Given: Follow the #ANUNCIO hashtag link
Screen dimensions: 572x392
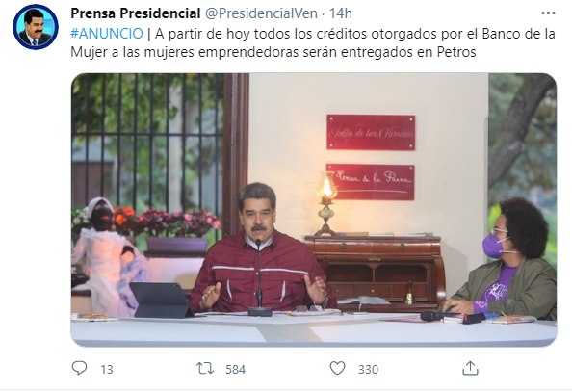Looking at the screenshot, I should (107, 34).
